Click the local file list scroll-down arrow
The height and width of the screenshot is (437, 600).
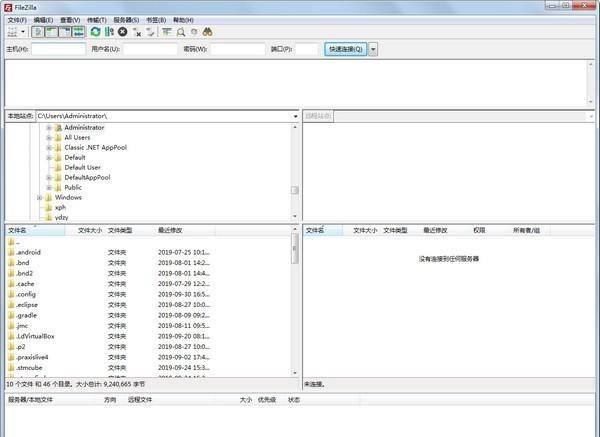[x=295, y=373]
